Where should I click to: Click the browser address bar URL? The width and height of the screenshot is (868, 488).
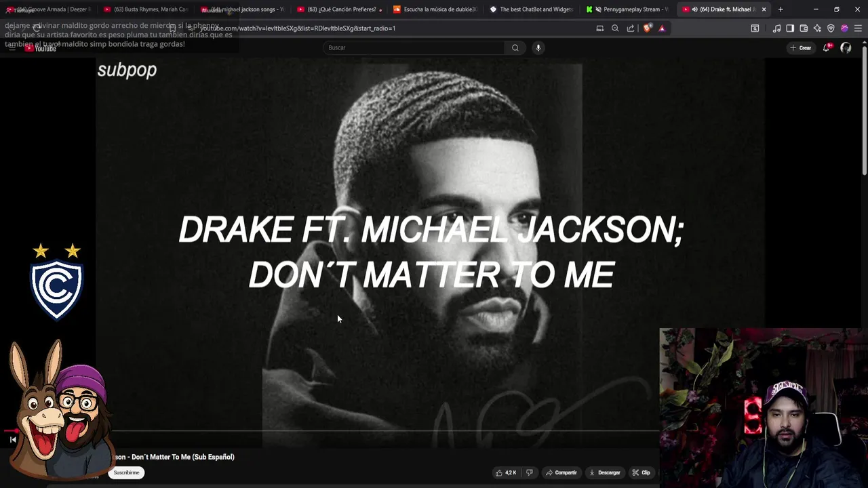tap(298, 28)
